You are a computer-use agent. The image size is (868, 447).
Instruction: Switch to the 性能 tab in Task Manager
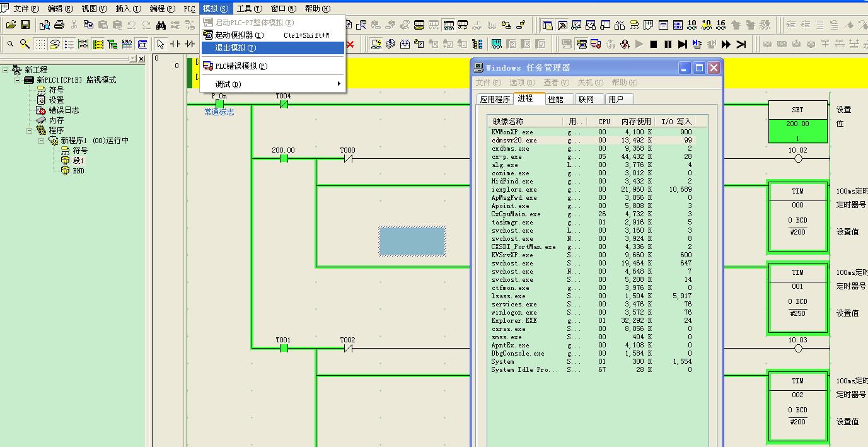(x=555, y=99)
